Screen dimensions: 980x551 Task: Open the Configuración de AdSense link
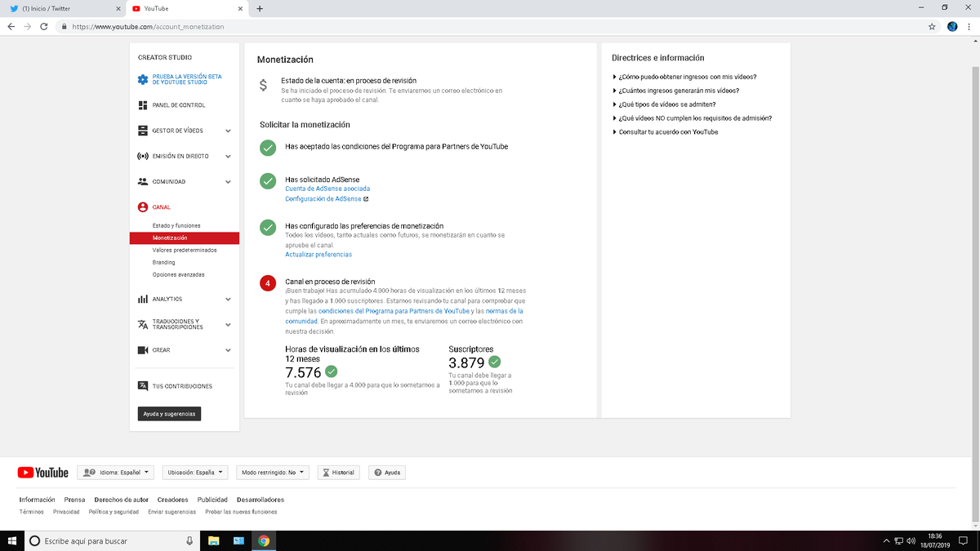click(x=323, y=198)
